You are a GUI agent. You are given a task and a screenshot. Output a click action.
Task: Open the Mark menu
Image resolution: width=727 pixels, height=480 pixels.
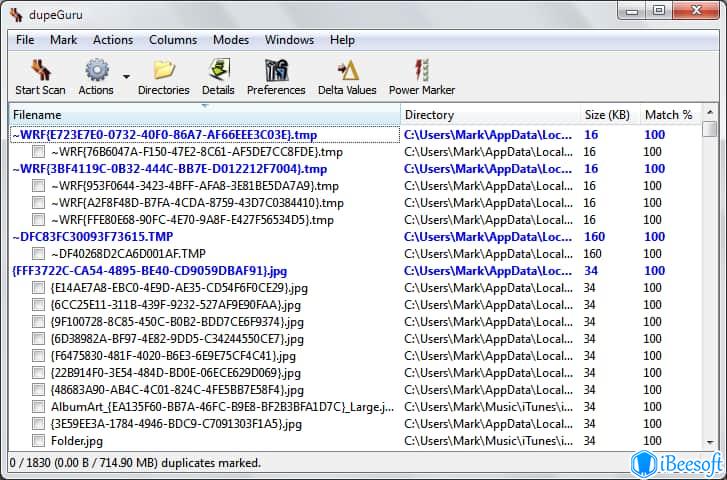point(64,40)
